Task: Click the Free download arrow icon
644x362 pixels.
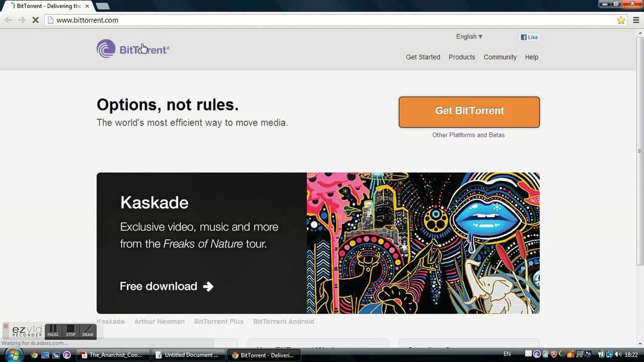Action: [x=208, y=287]
